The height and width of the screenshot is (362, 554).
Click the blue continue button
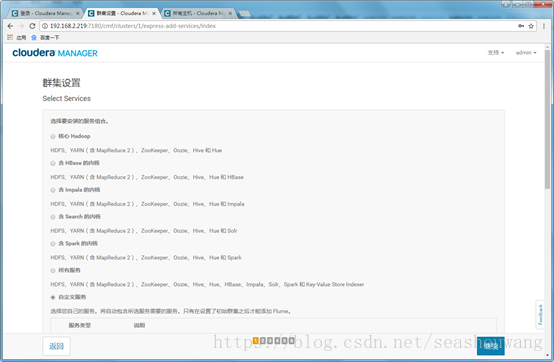(x=490, y=346)
